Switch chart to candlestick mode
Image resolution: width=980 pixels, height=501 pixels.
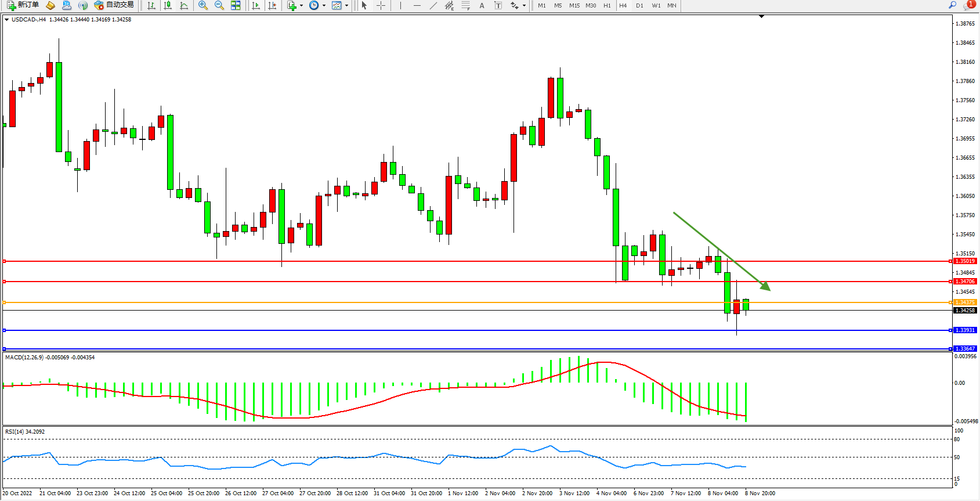pyautogui.click(x=168, y=5)
